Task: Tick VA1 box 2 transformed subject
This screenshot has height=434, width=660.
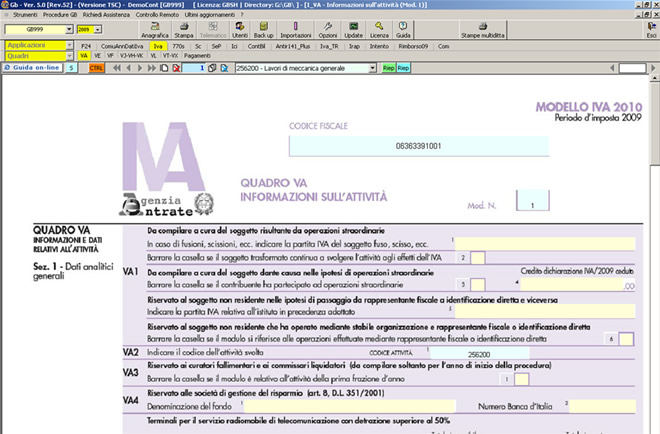Action: pos(478,258)
